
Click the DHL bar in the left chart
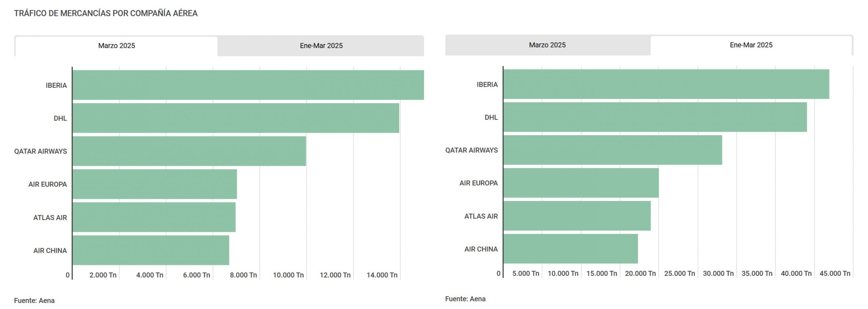coord(236,118)
